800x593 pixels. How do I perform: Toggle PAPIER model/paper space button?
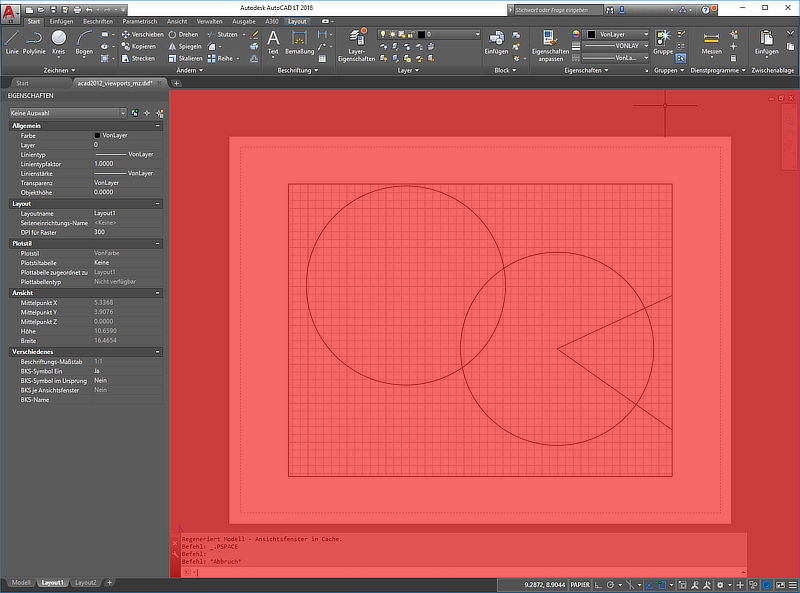coord(580,585)
